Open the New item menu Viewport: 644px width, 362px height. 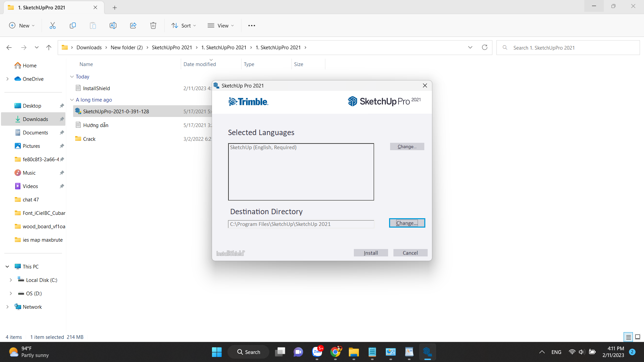pos(22,25)
